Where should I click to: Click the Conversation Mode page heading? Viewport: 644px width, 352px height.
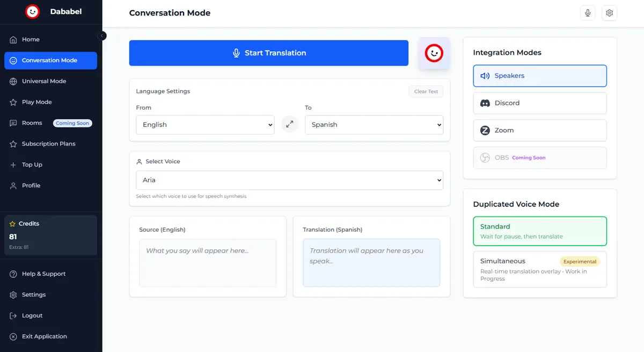(170, 13)
